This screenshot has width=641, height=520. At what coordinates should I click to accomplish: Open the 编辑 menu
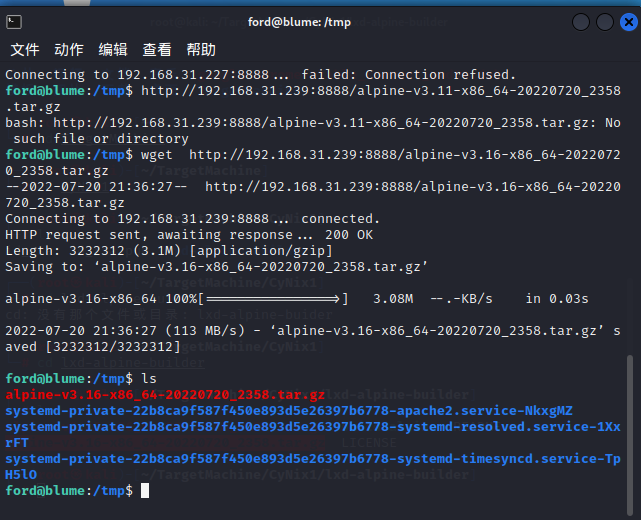tap(113, 49)
